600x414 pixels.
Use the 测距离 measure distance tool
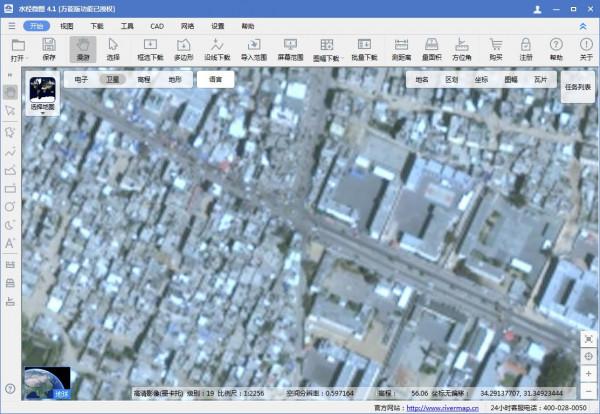click(401, 50)
